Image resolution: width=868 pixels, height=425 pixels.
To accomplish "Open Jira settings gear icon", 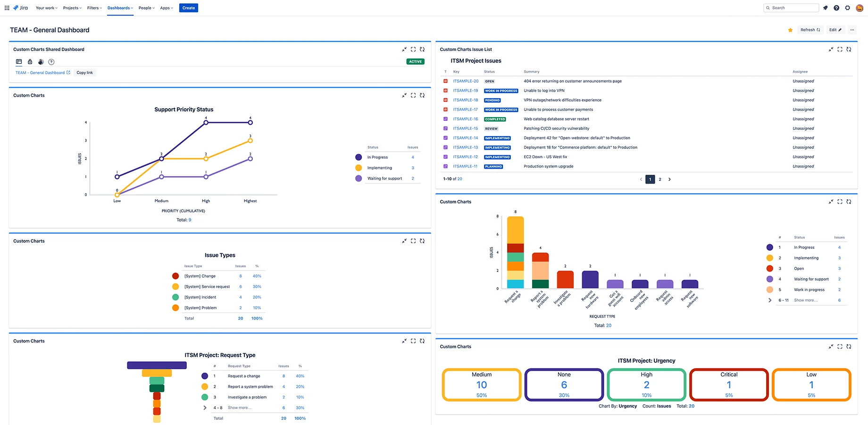I will tap(848, 8).
